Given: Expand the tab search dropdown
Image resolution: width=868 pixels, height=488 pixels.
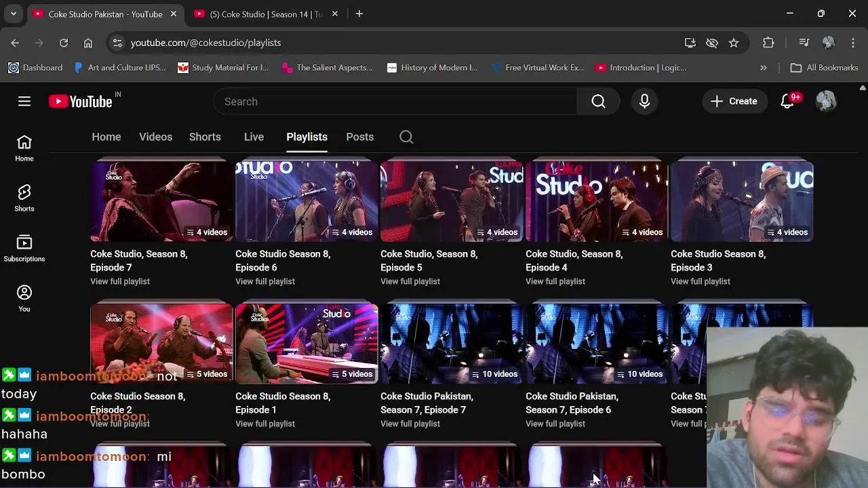Looking at the screenshot, I should click(13, 14).
